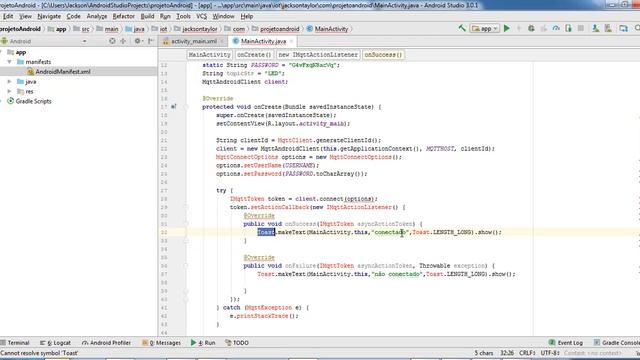Close the MainActivity.java tab
640x360 pixels.
point(291,41)
